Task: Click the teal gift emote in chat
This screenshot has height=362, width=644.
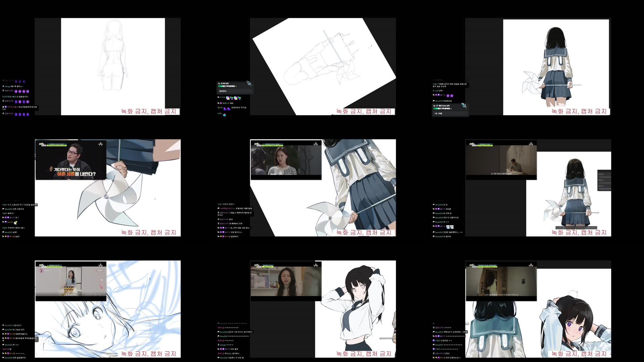Action: tap(224, 115)
